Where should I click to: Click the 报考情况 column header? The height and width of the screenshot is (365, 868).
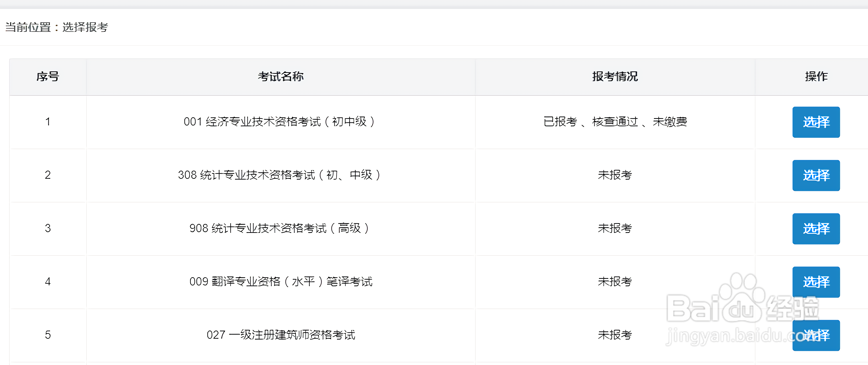615,76
